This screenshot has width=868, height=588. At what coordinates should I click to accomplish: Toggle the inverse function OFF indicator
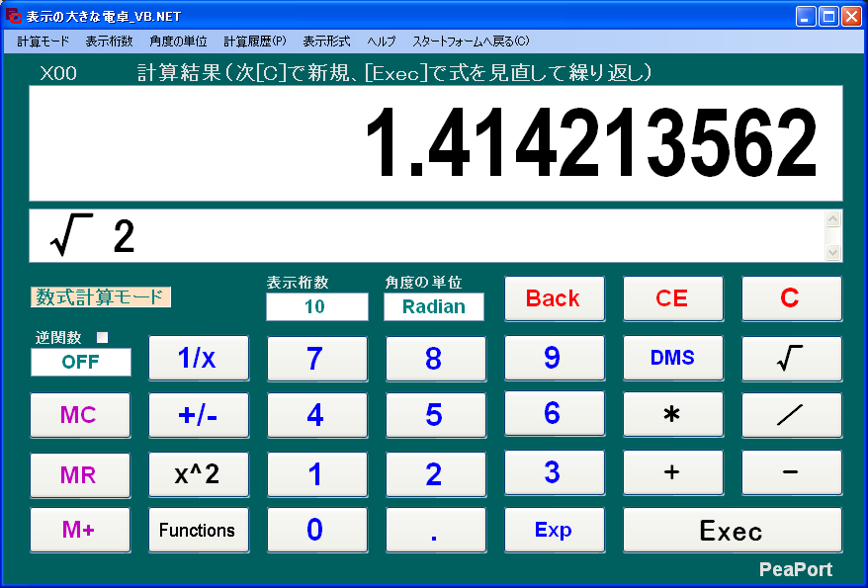point(80,362)
